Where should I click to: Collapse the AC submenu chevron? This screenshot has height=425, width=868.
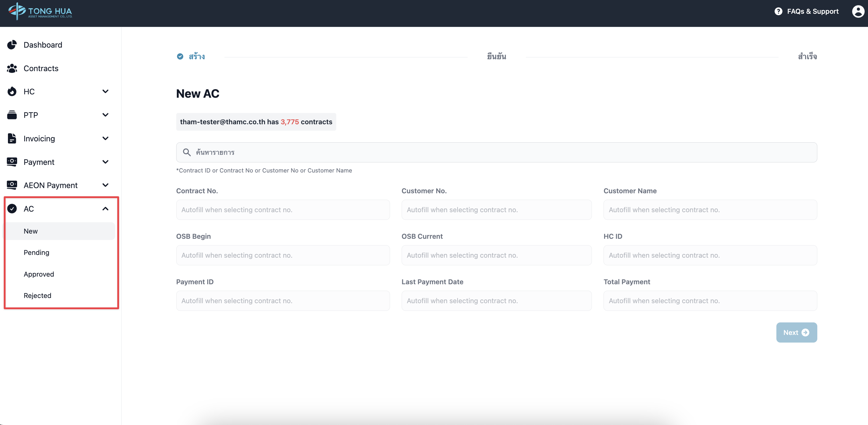pyautogui.click(x=105, y=209)
